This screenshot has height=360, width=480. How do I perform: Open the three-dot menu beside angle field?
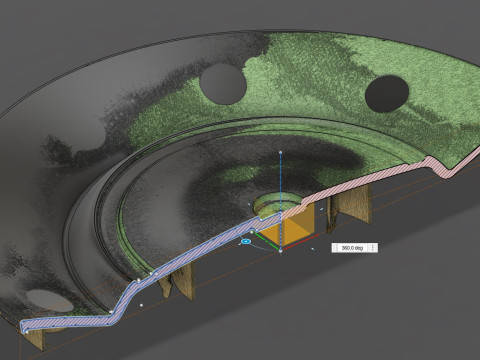click(x=372, y=248)
